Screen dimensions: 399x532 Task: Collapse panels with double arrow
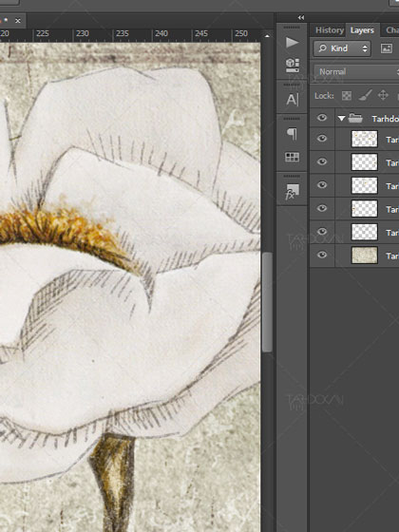[x=301, y=17]
